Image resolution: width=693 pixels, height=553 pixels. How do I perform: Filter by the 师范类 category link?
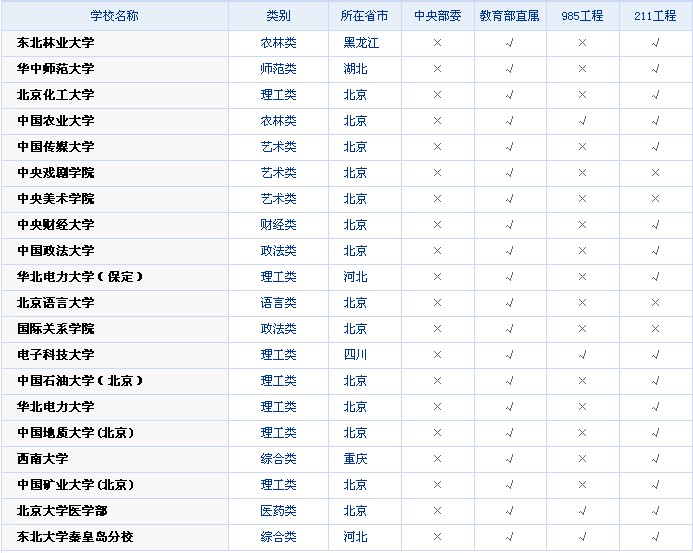coord(278,69)
